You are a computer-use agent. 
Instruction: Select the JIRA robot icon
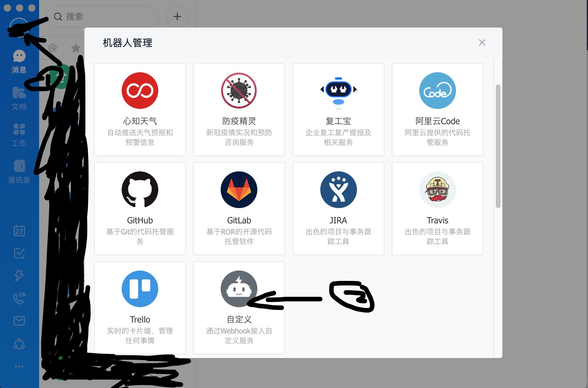[338, 190]
